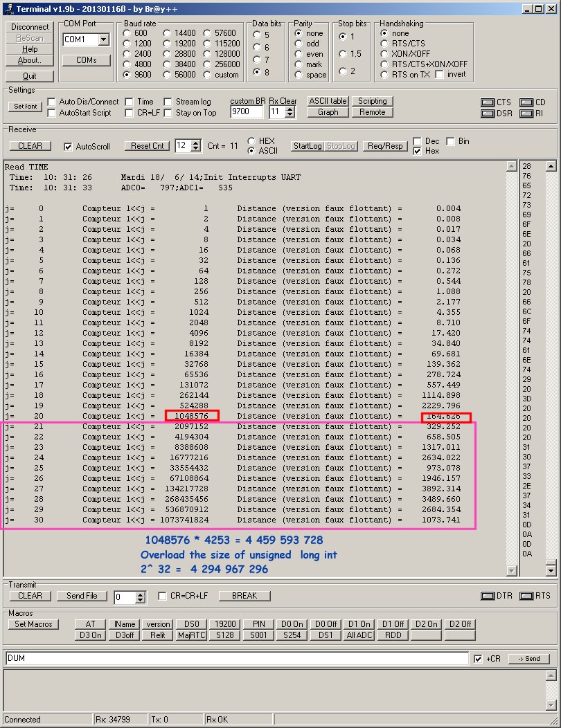Click the Disconnect button

30,27
